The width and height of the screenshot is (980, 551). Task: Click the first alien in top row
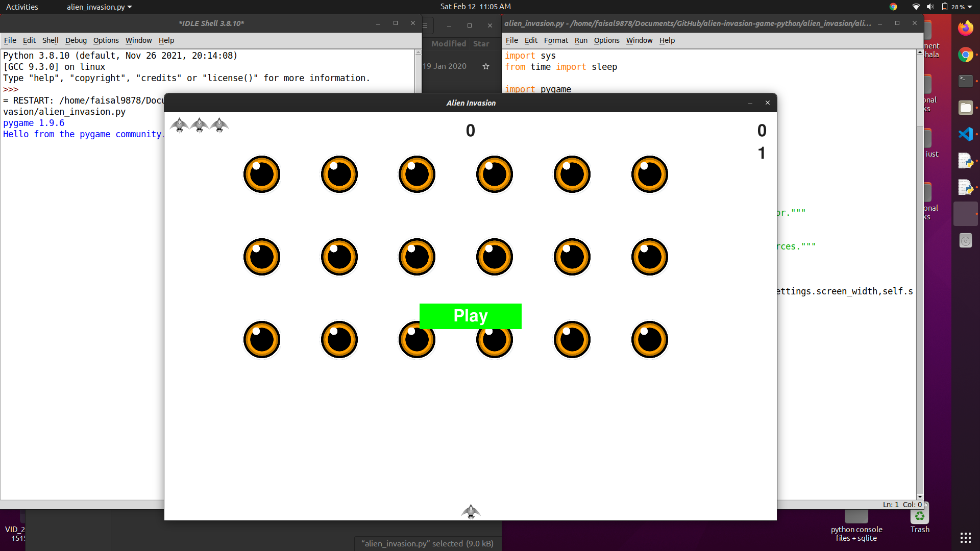(x=262, y=174)
